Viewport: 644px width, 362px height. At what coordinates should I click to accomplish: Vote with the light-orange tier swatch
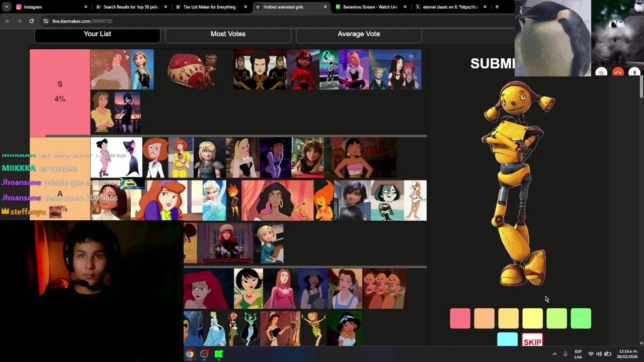(x=508, y=319)
